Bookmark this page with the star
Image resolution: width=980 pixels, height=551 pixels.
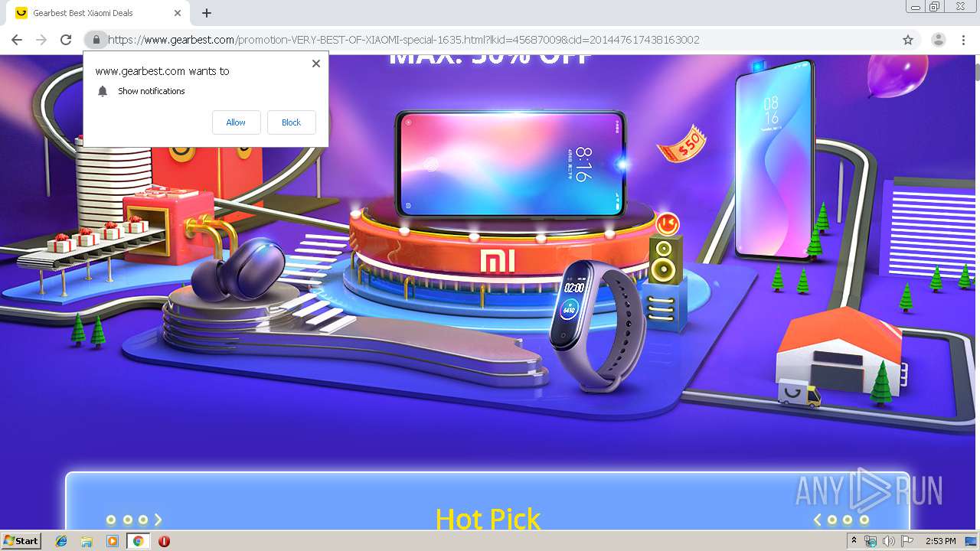pos(908,40)
